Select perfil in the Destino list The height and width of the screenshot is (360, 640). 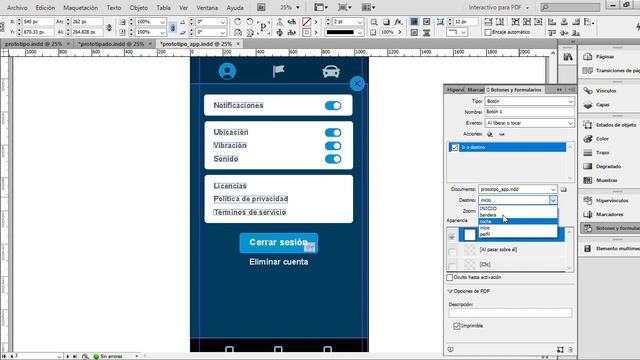(x=518, y=234)
